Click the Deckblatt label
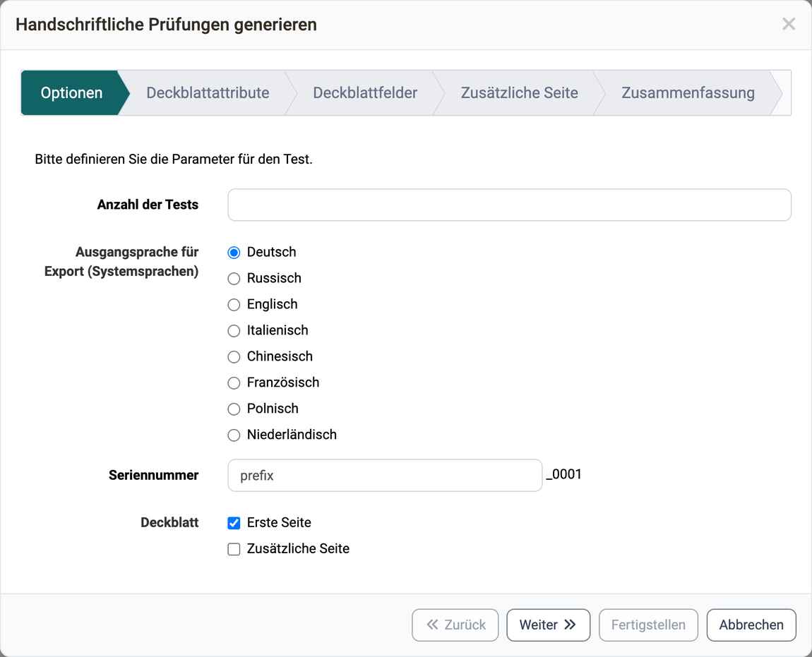Image resolution: width=812 pixels, height=657 pixels. [x=169, y=522]
